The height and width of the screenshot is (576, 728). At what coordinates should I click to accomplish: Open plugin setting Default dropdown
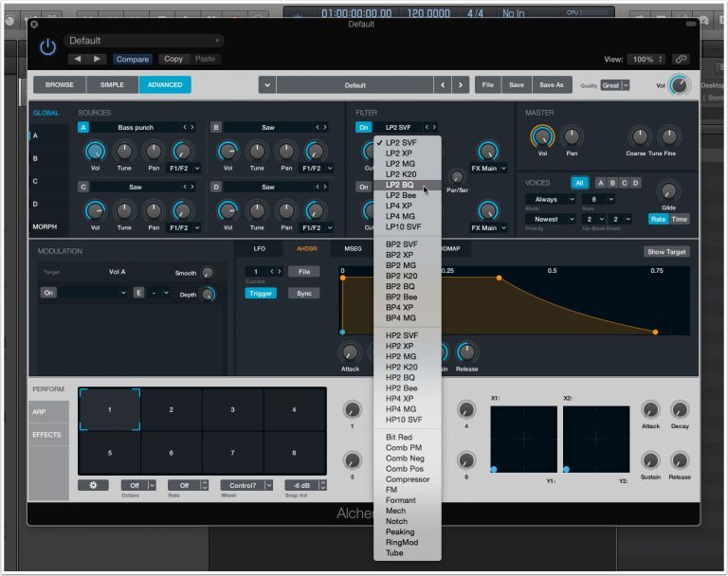[x=144, y=41]
